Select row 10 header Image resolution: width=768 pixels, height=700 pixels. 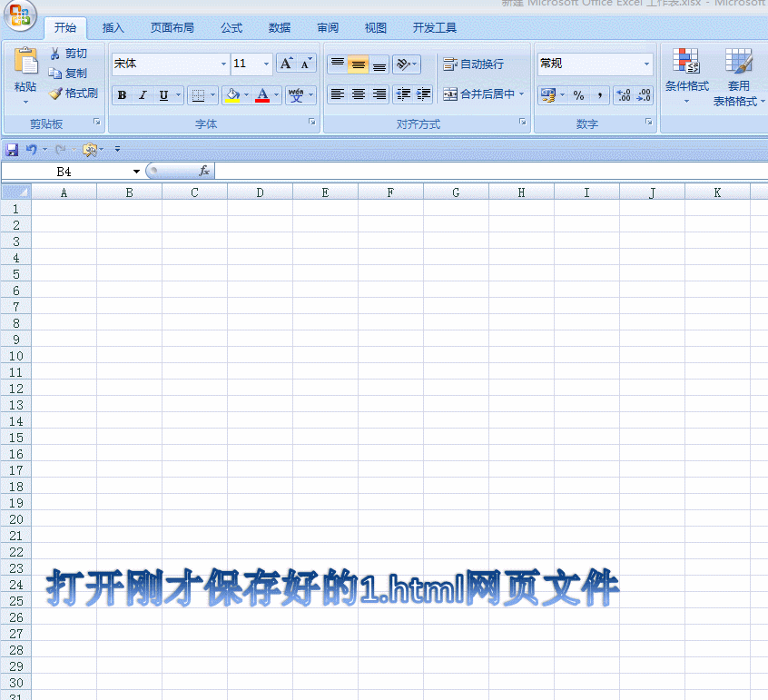tap(16, 356)
